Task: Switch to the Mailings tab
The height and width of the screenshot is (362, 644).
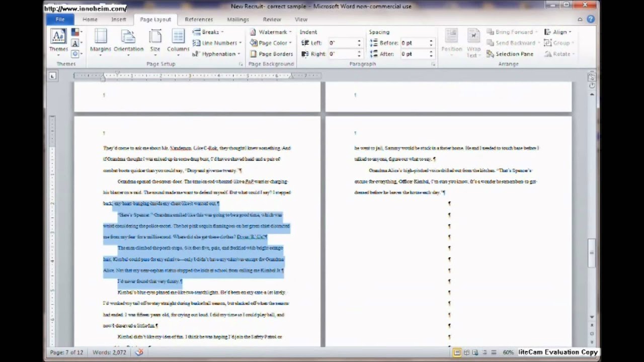Action: click(238, 20)
